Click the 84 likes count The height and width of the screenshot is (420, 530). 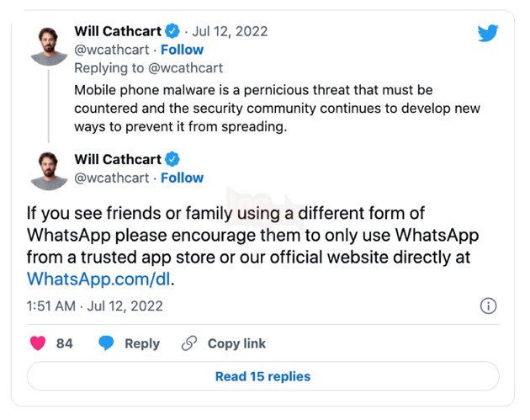tap(65, 343)
